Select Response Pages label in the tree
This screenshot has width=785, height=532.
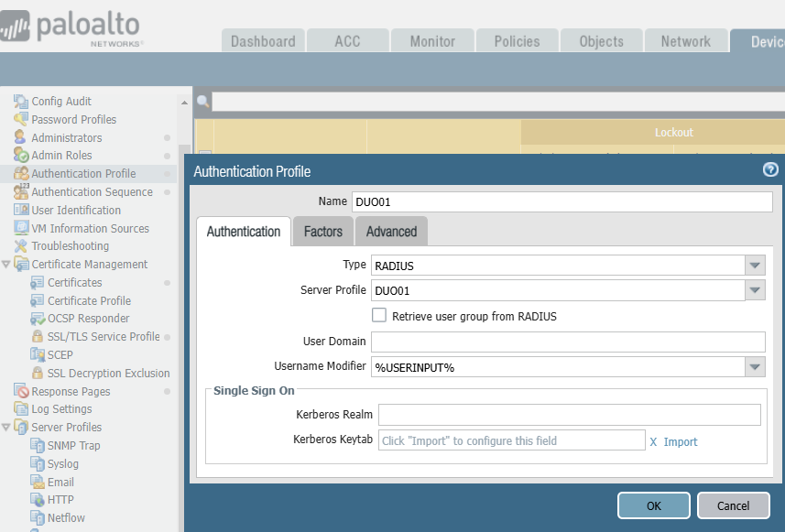click(71, 391)
